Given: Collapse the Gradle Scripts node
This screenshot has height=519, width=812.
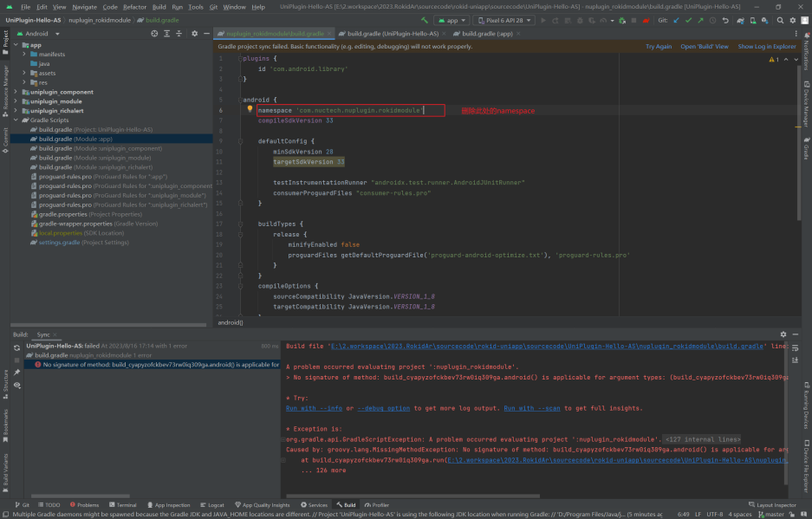Looking at the screenshot, I should [16, 120].
